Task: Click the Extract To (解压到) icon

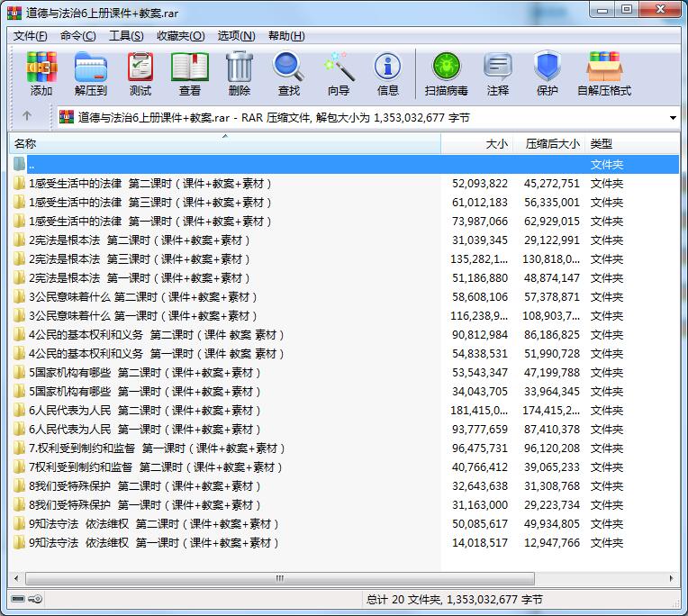Action: (x=91, y=73)
